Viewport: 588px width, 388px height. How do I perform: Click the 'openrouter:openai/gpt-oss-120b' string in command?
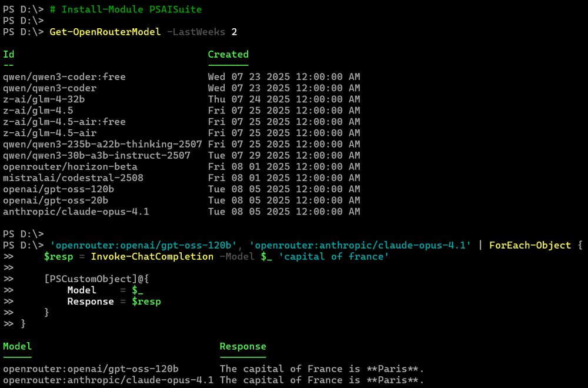click(x=143, y=246)
